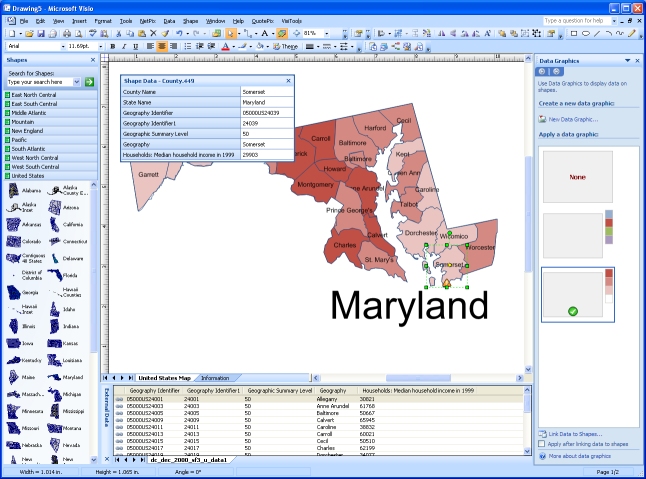Screen dimensions: 646x479
Task: Click the Florida shape in stencil
Action: pyautogui.click(x=63, y=275)
